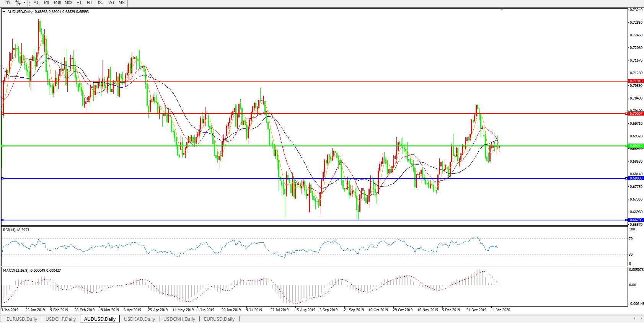Open the USDCNH,Daily chart tab
The width and height of the screenshot is (644, 323).
179,319
